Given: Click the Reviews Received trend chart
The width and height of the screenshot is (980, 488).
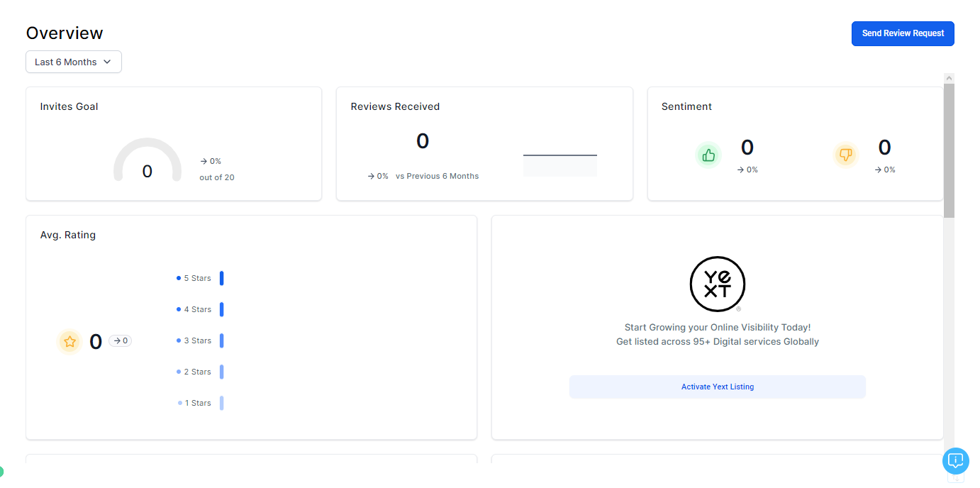Looking at the screenshot, I should (560, 165).
